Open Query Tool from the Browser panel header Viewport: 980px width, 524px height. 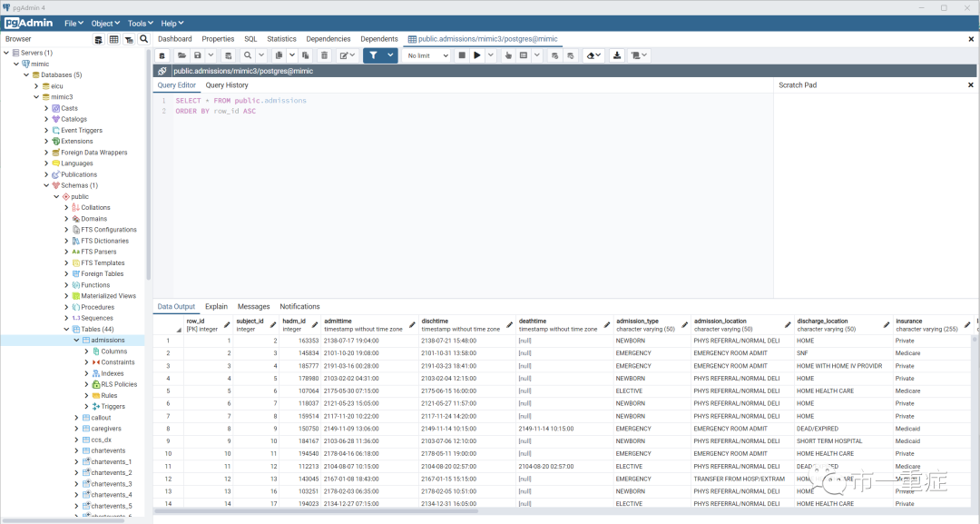coord(98,39)
